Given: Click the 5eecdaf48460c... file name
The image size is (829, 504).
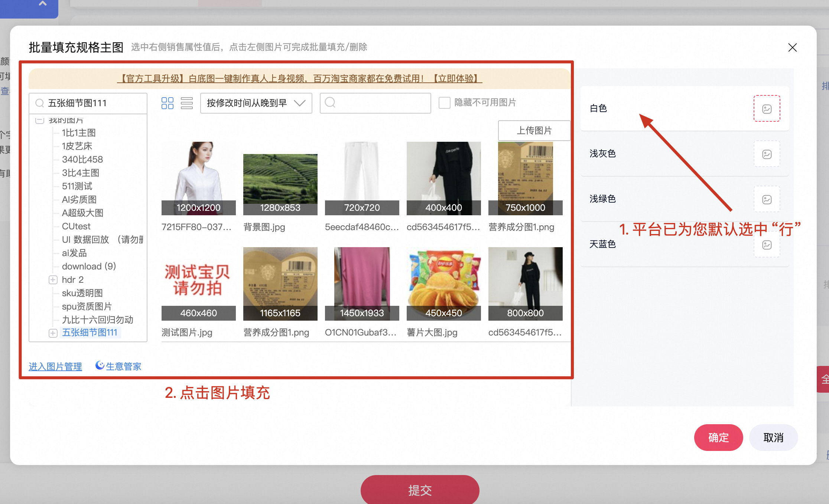Looking at the screenshot, I should (362, 227).
